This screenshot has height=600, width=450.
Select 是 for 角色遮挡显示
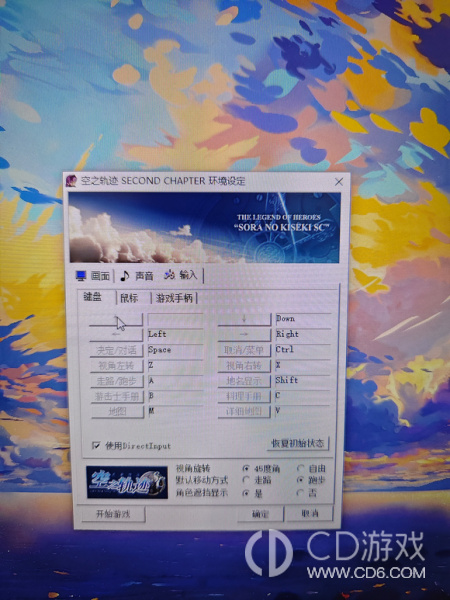pyautogui.click(x=246, y=493)
